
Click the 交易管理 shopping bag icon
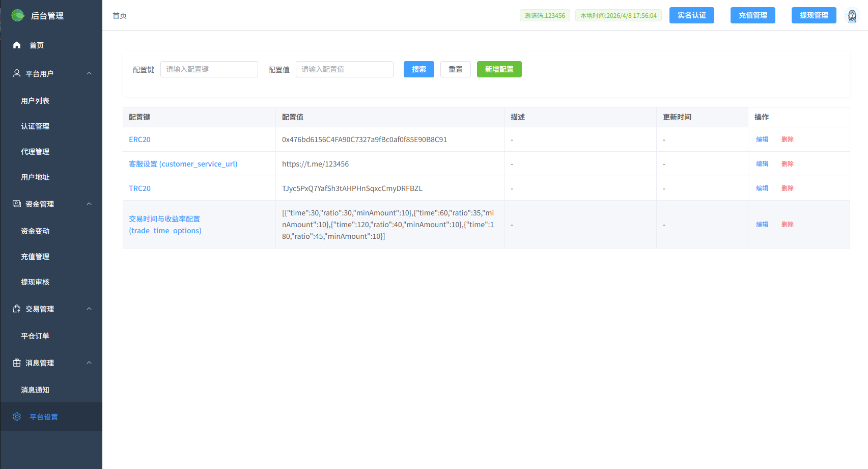(17, 309)
